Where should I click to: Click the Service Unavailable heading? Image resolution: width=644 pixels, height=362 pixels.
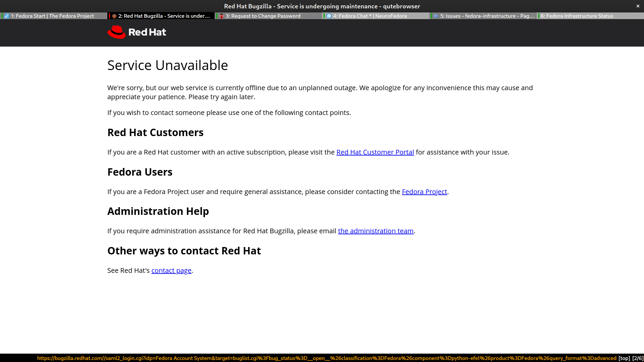tap(168, 65)
